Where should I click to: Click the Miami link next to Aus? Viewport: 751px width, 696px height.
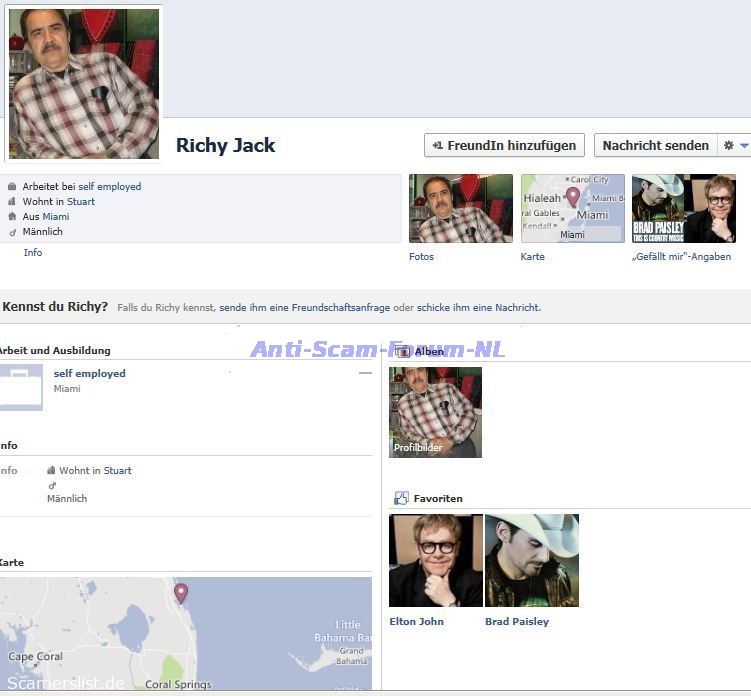pos(56,216)
